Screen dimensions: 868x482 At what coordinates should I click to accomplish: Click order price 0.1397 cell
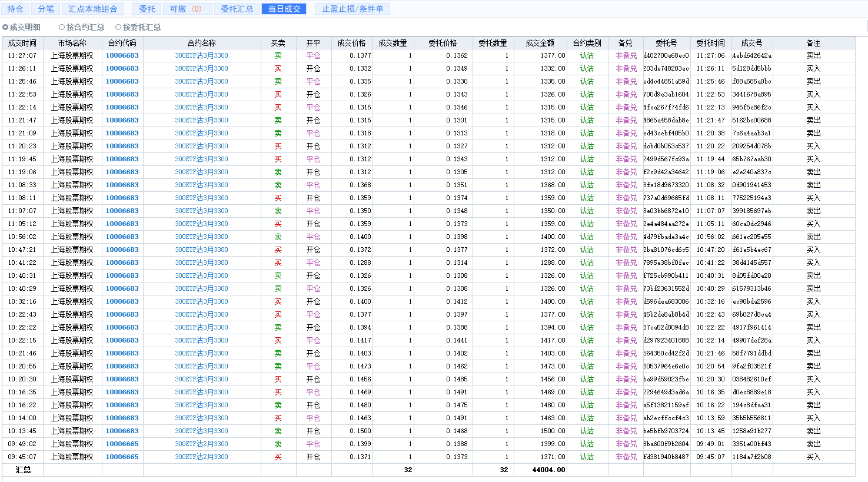pyautogui.click(x=457, y=314)
